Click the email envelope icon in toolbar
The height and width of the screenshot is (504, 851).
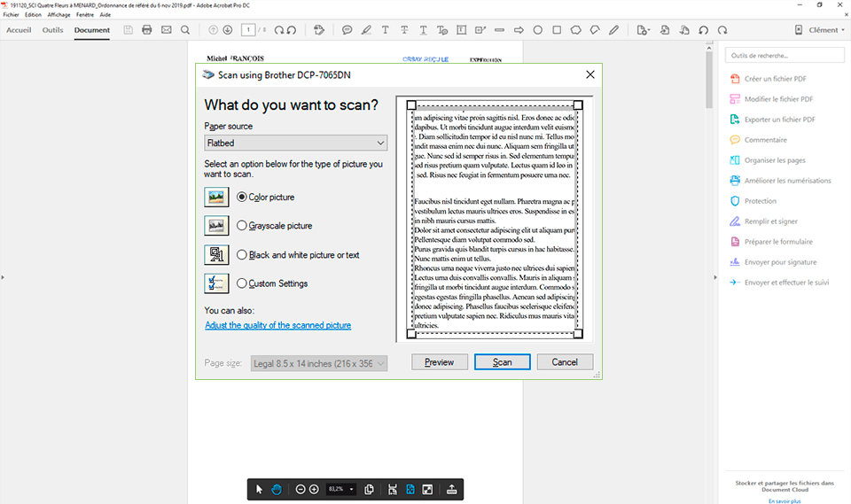coord(166,30)
